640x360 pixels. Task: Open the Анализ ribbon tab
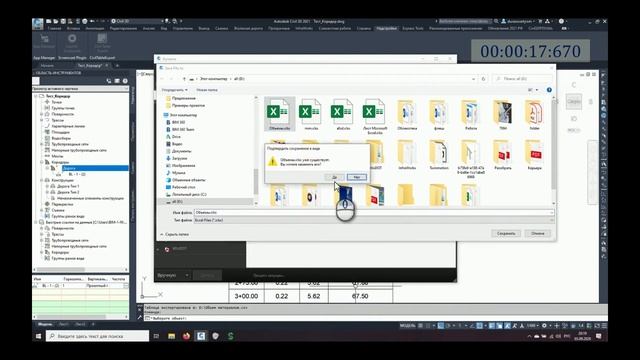coord(149,29)
